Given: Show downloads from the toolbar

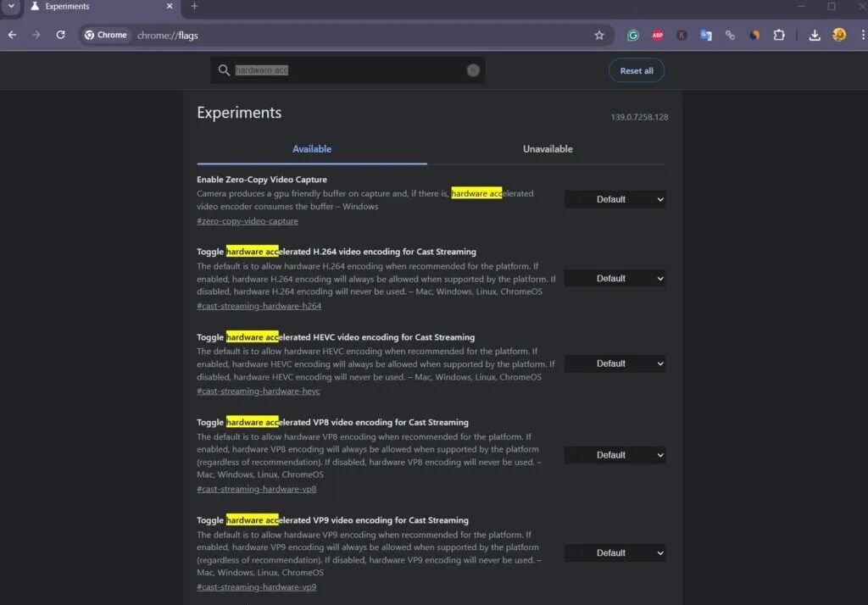Looking at the screenshot, I should (x=815, y=36).
